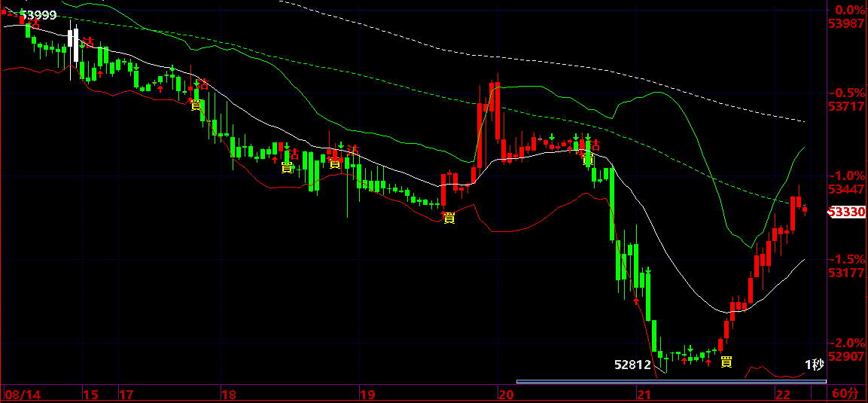Select the 60分 timeframe label

coord(845,394)
